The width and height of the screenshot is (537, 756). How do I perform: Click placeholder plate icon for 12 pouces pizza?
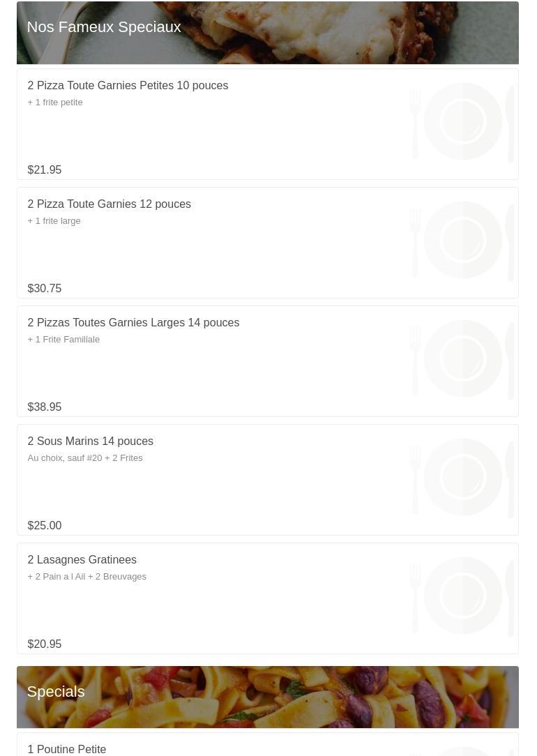462,241
